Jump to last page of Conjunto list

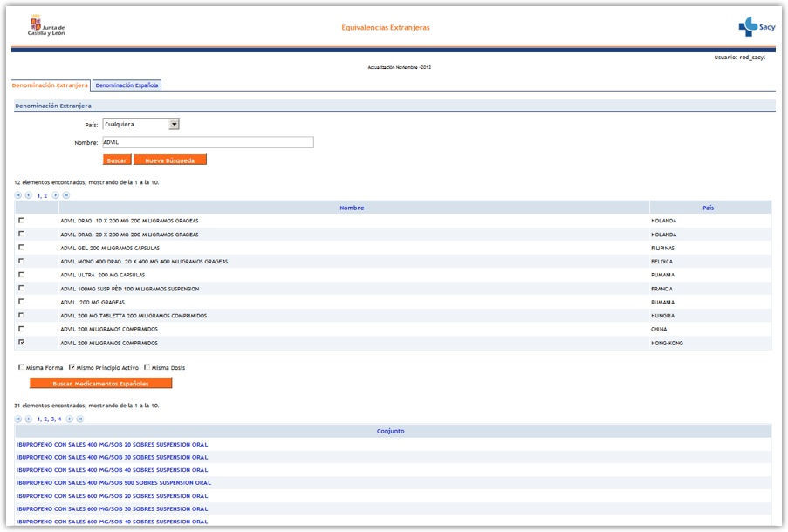(x=80, y=419)
